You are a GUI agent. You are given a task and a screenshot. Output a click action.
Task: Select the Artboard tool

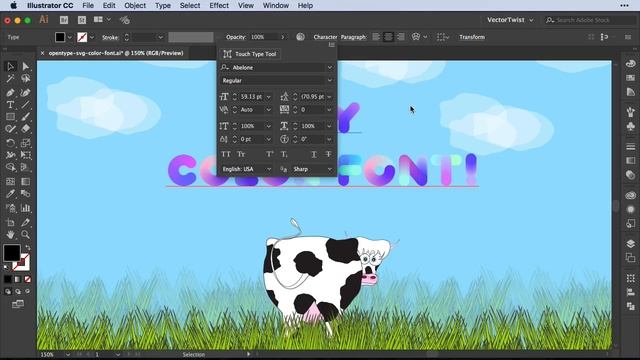[11, 222]
